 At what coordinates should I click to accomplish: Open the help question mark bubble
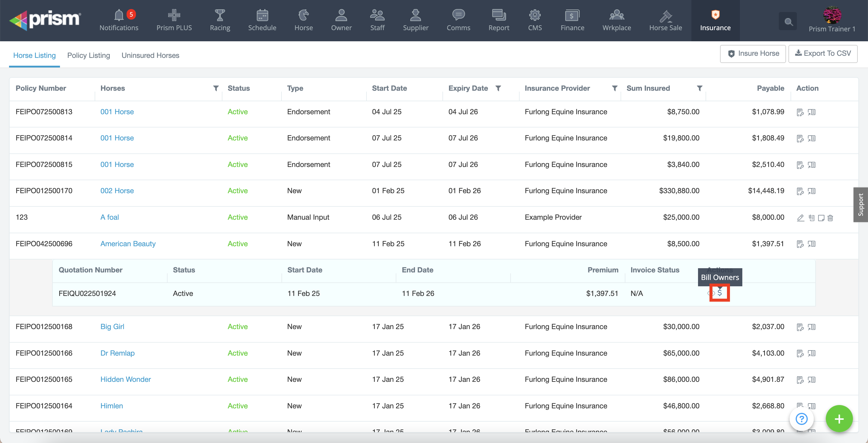(x=801, y=419)
